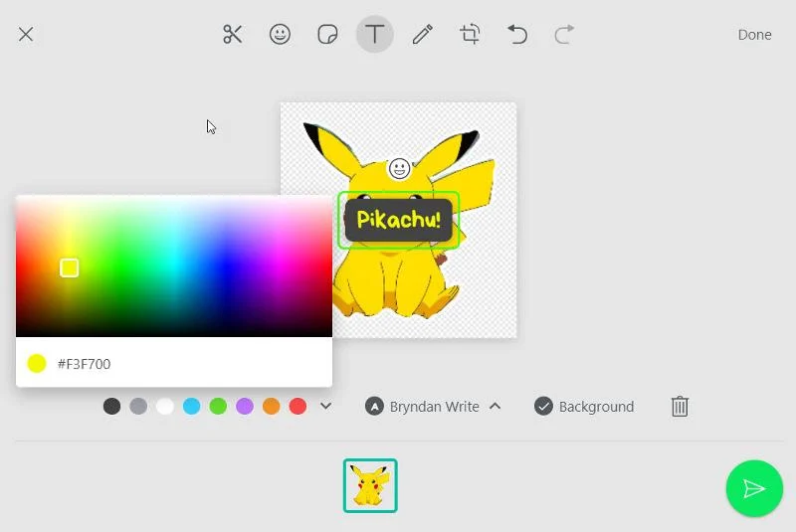Viewport: 796px width, 532px height.
Task: Pick the blue color swatch
Action: (x=191, y=407)
